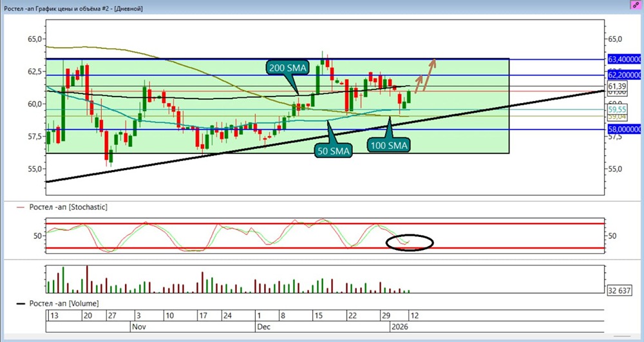
Task: Click date label 22 on time axis
Action: click(352, 316)
